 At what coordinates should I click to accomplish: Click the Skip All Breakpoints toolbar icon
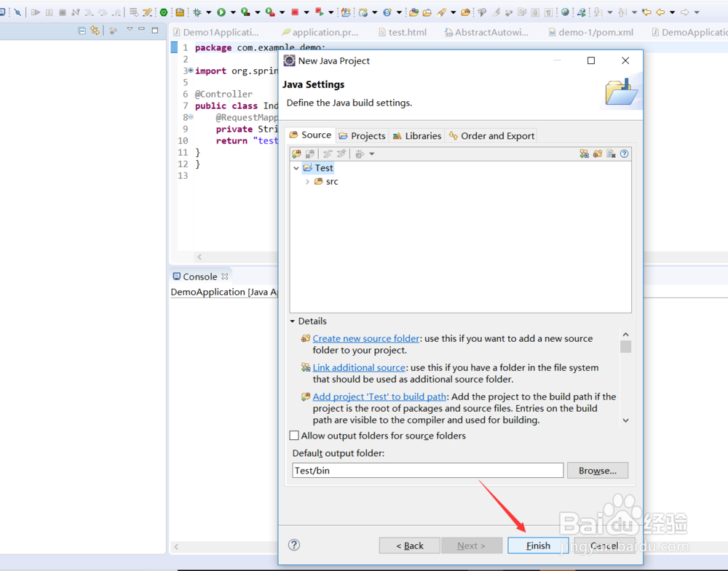(x=17, y=12)
